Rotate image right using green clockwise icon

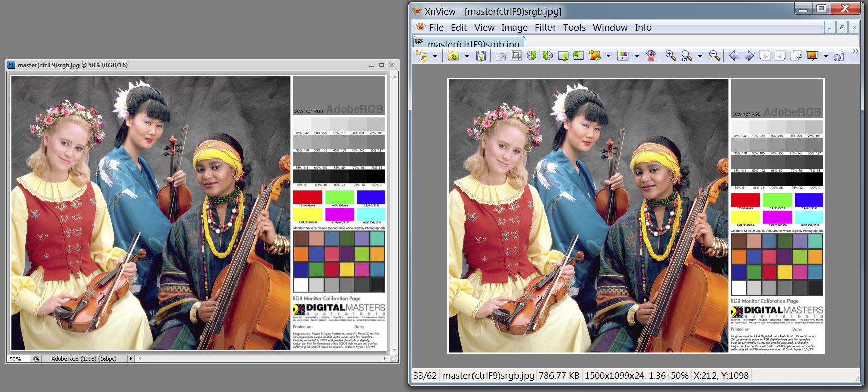[x=547, y=56]
